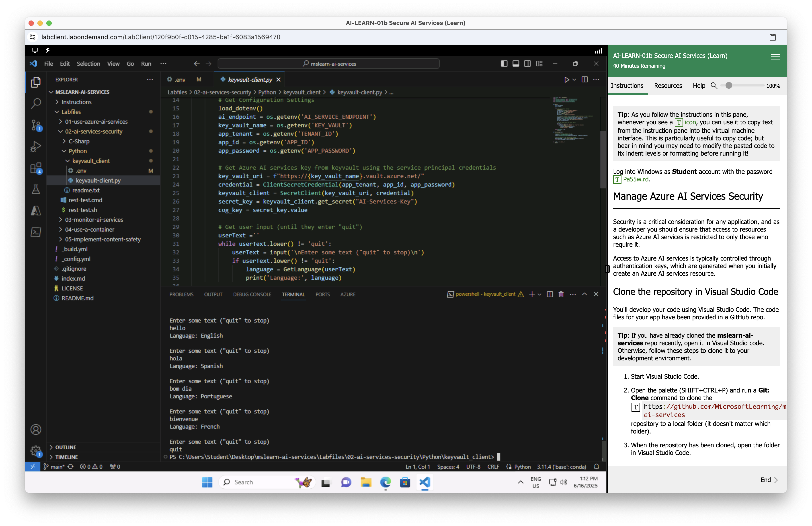Viewport: 812px width, 526px height.
Task: Maximize panel size with caret
Action: click(x=584, y=294)
